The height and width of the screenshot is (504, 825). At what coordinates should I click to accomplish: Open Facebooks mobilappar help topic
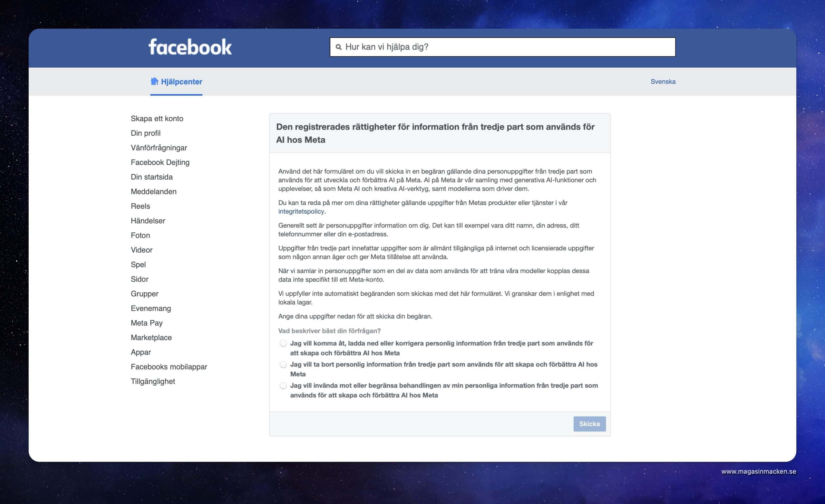coord(169,367)
